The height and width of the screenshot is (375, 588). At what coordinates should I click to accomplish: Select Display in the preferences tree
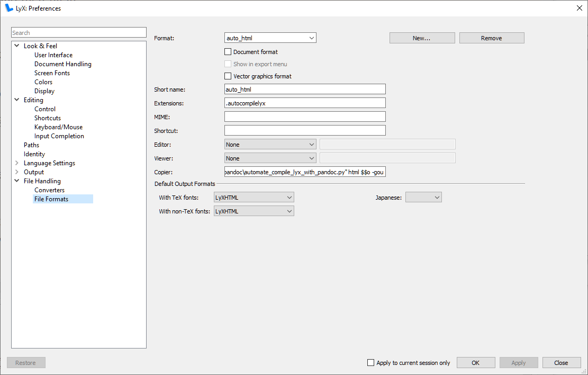[x=44, y=91]
